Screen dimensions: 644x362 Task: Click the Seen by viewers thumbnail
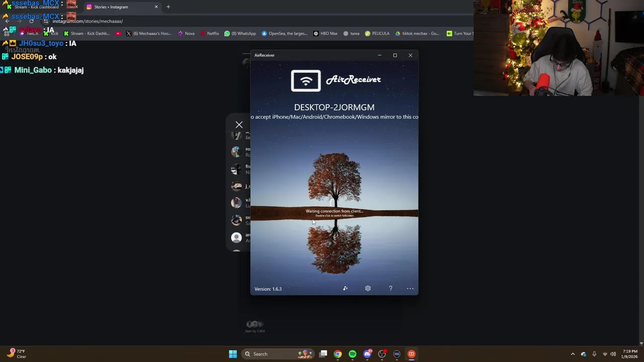(255, 324)
